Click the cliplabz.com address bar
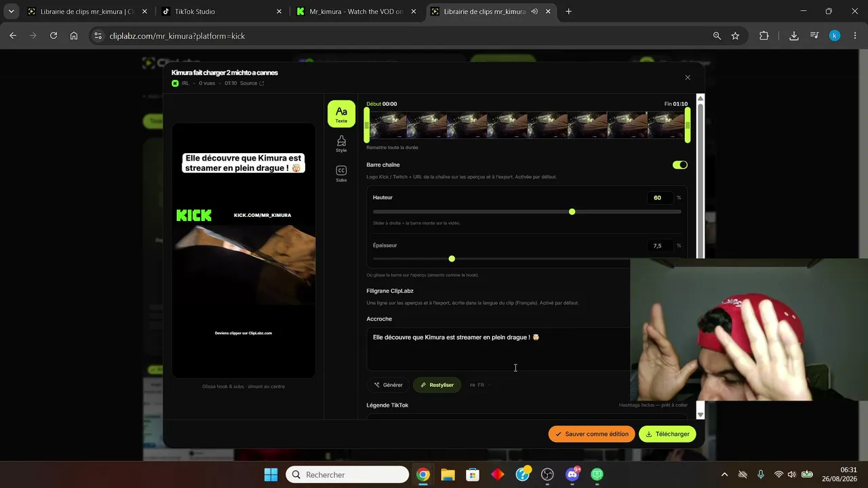Screen dimensions: 868x488 [407, 36]
